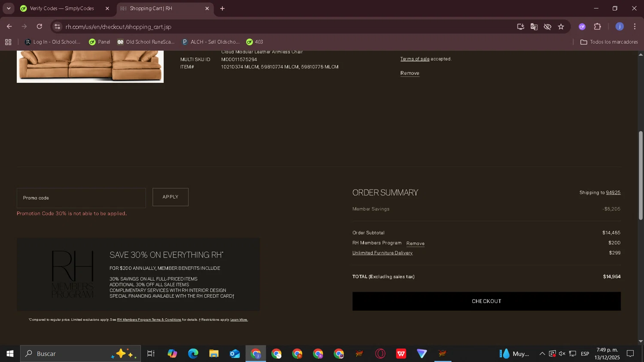Image resolution: width=644 pixels, height=362 pixels.
Task: Click the RH Members Program banner
Action: [138, 275]
